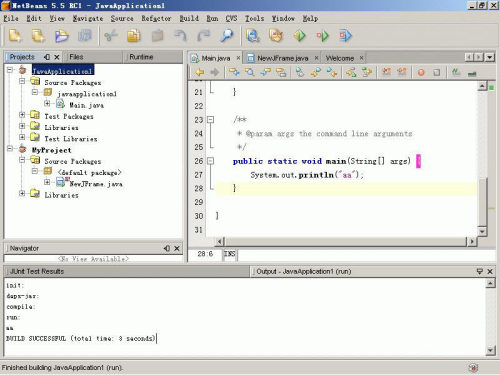Open the CVS menu
The height and width of the screenshot is (375, 500).
pos(231,18)
